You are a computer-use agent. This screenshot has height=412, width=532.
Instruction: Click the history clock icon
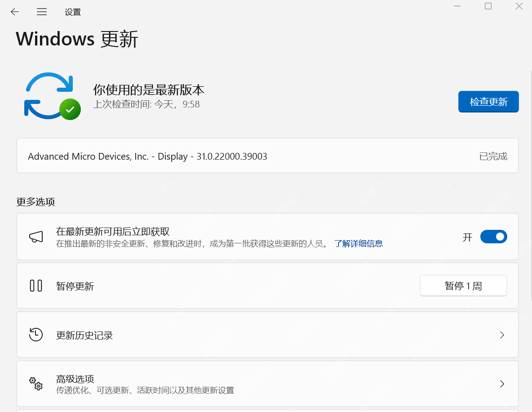[x=36, y=335]
